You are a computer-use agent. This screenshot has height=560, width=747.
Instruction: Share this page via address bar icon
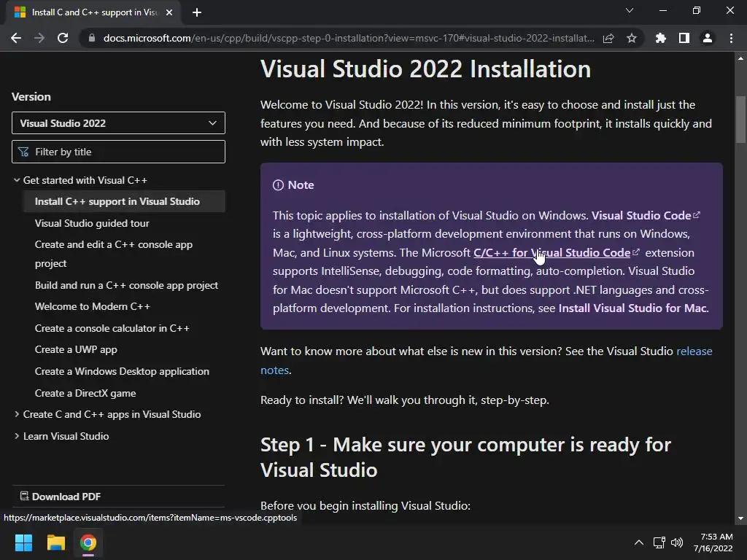click(x=608, y=38)
